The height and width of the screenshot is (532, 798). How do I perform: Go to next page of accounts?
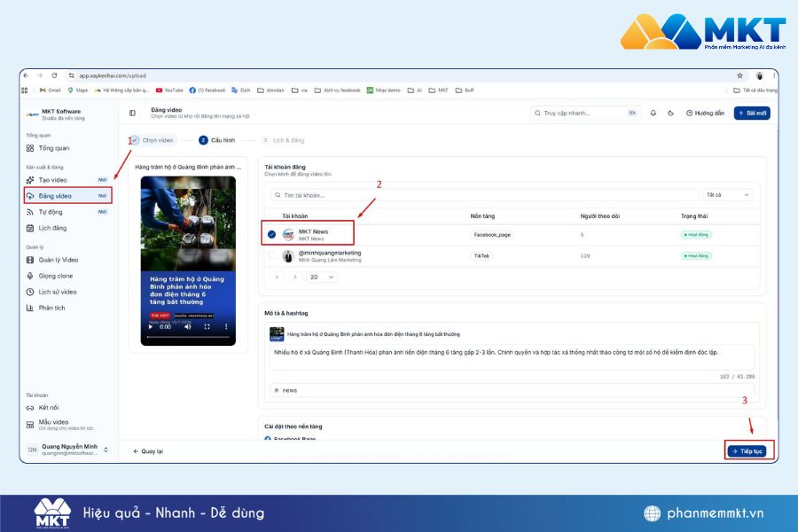pyautogui.click(x=295, y=277)
